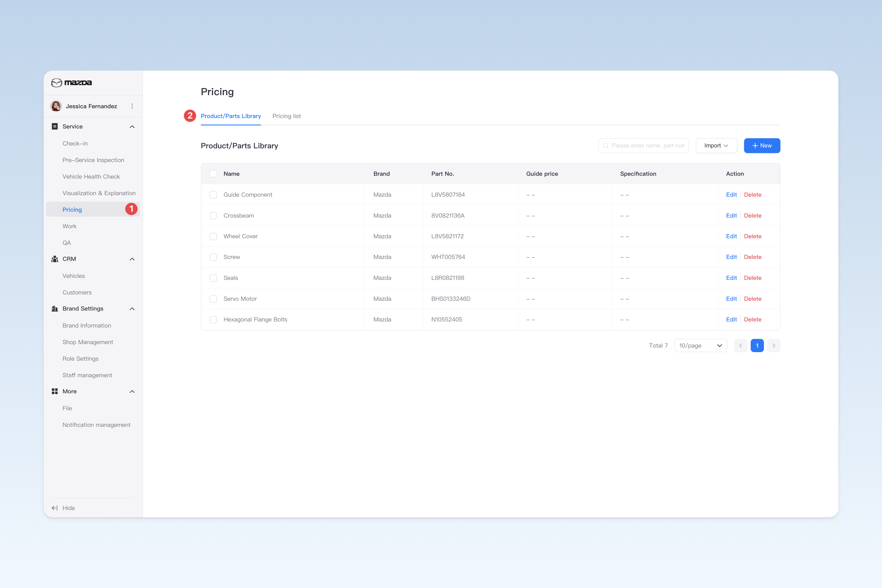The height and width of the screenshot is (588, 882).
Task: Select page 1 in pagination
Action: [x=757, y=345]
